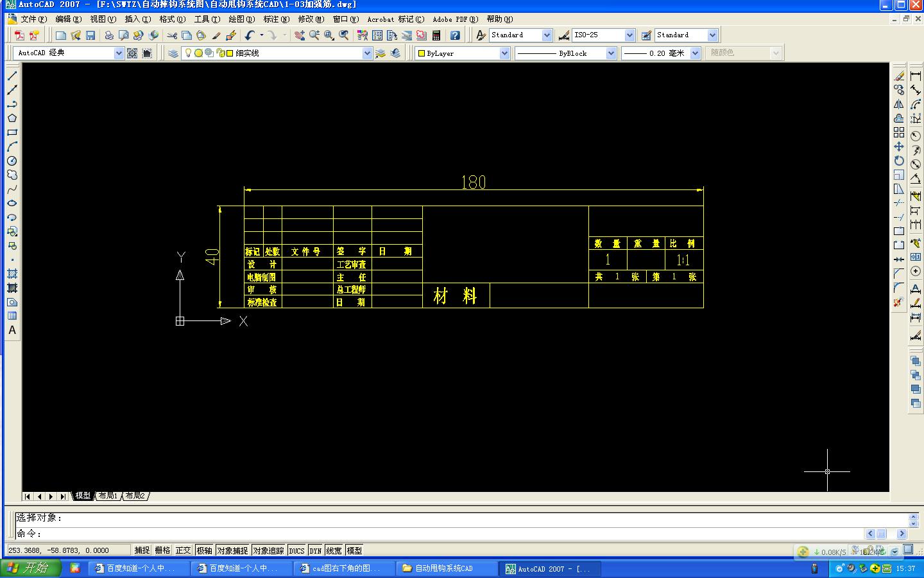Open the calculator icon
This screenshot has width=924, height=578.
click(x=436, y=35)
